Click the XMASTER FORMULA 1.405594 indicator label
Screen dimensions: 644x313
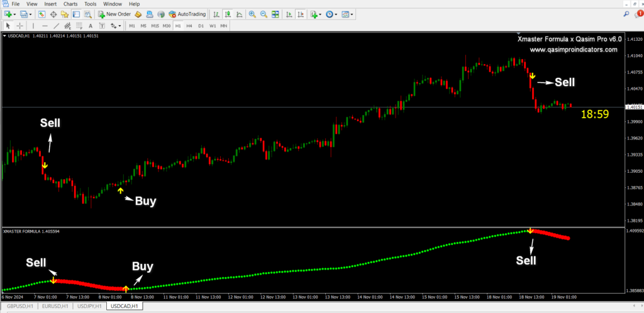click(x=31, y=231)
